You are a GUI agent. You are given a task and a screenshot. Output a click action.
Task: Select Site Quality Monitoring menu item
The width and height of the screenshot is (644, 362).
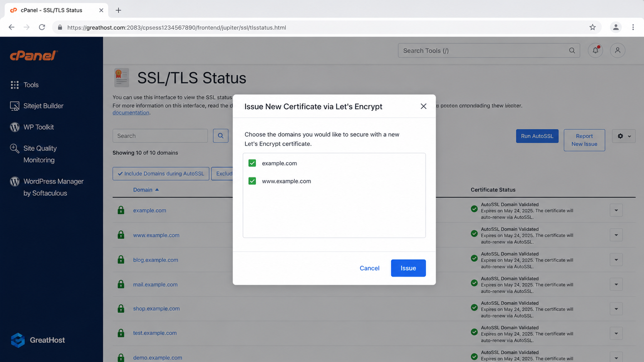[40, 154]
